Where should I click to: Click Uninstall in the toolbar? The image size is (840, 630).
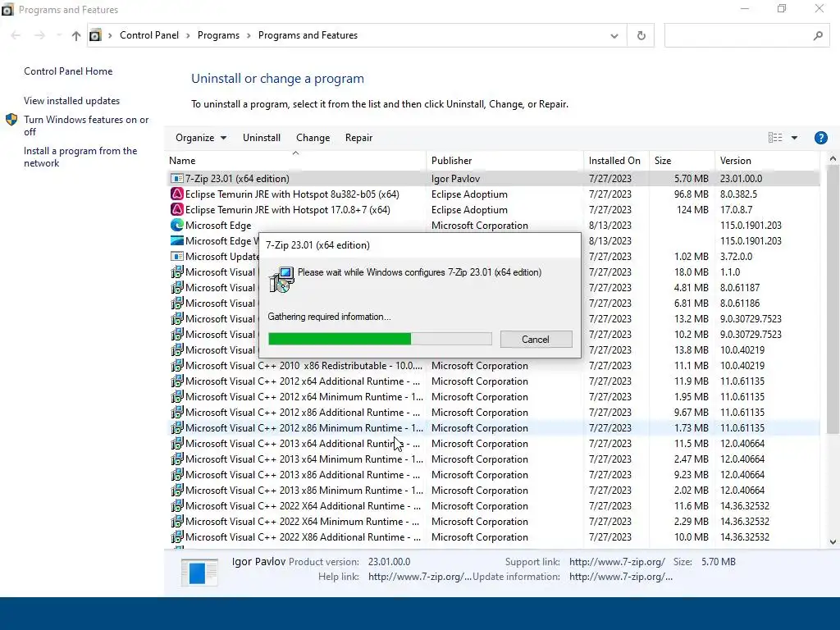262,138
